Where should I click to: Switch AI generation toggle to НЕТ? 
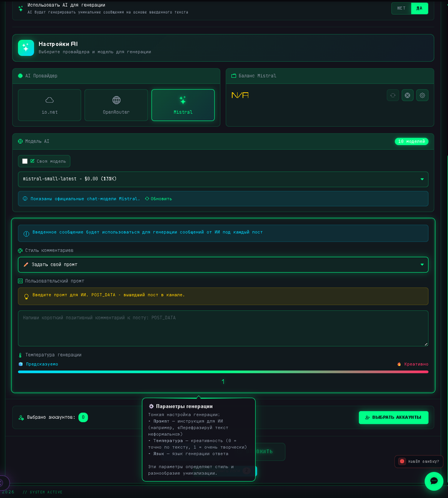[x=401, y=8]
